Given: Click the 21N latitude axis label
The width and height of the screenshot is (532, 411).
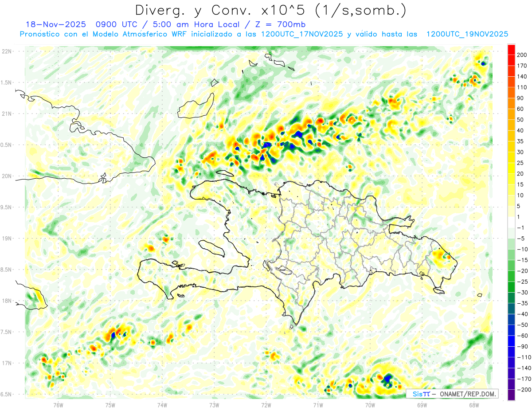Looking at the screenshot, I should tap(6, 114).
